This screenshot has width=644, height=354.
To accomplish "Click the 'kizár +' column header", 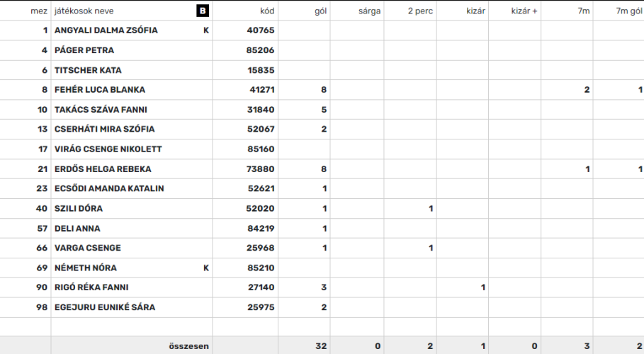I will point(524,11).
